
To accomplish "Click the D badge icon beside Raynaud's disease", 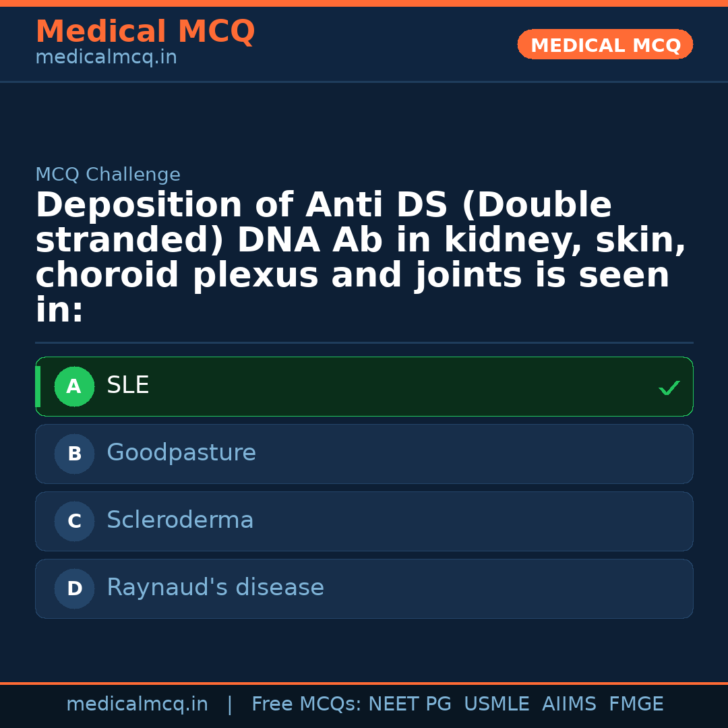I will pos(74,588).
